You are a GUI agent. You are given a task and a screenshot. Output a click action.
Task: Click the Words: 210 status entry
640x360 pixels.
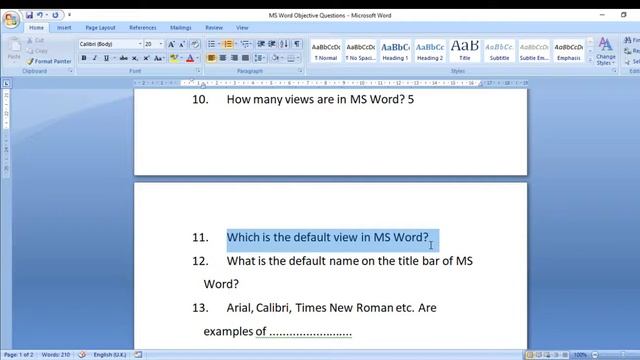coord(56,355)
